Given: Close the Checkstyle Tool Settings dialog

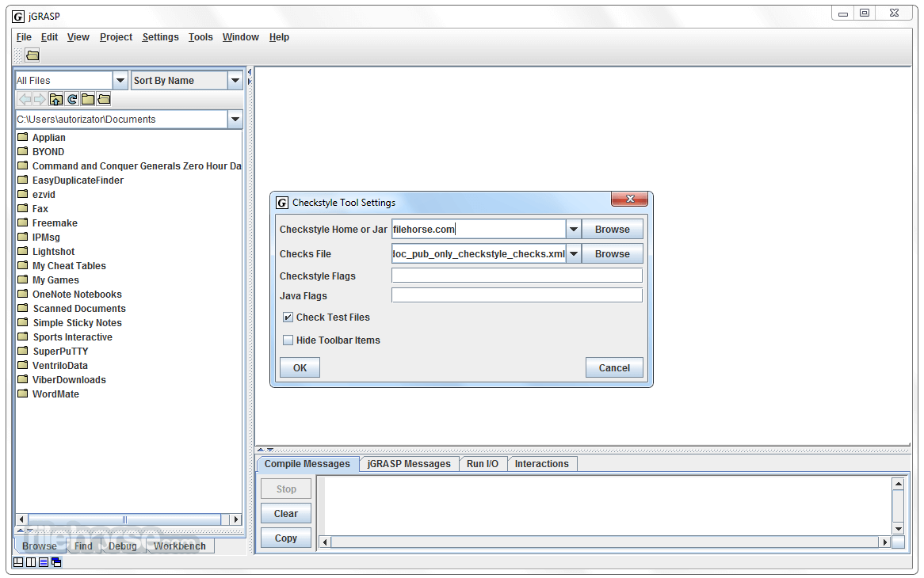Looking at the screenshot, I should click(x=629, y=199).
